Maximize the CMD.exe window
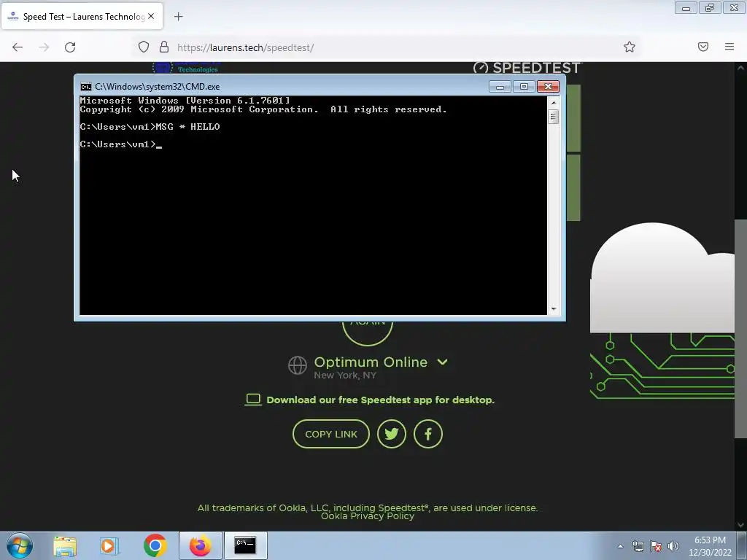 point(524,87)
